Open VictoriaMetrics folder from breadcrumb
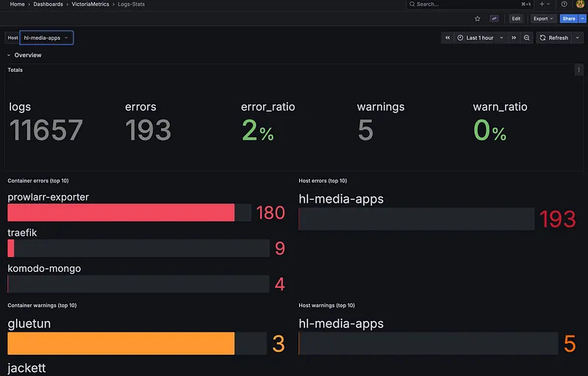 [90, 4]
